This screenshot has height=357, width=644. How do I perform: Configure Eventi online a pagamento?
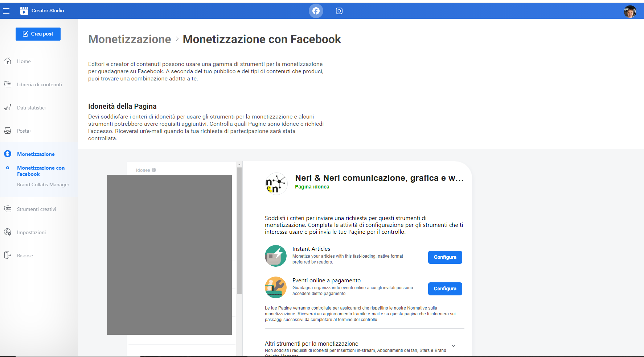(x=445, y=289)
